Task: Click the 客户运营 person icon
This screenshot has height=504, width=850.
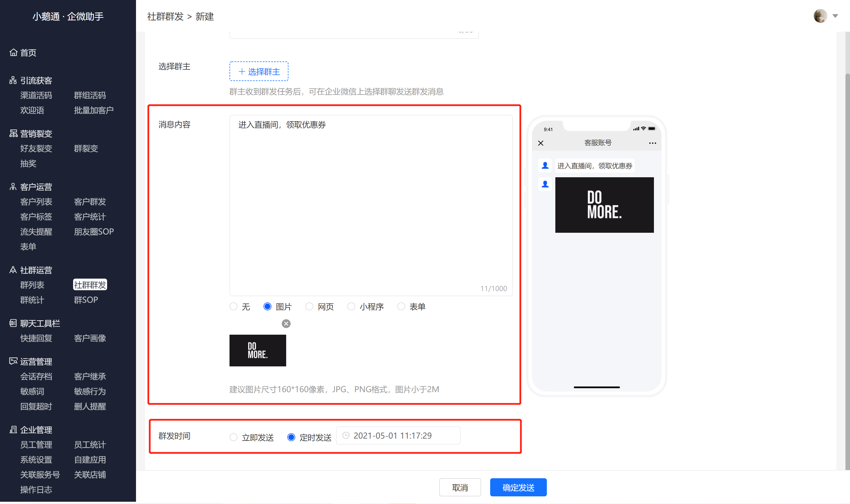Action: pos(13,187)
